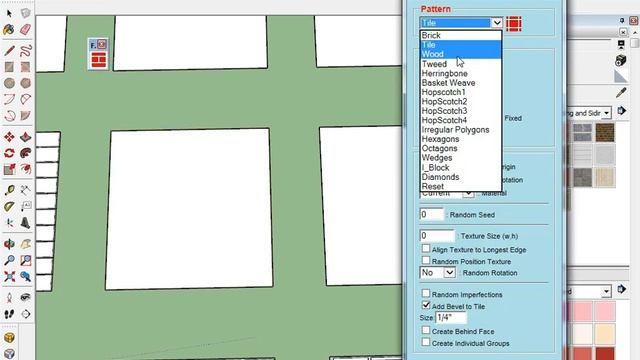Select Irregular Polygons pattern

(460, 130)
